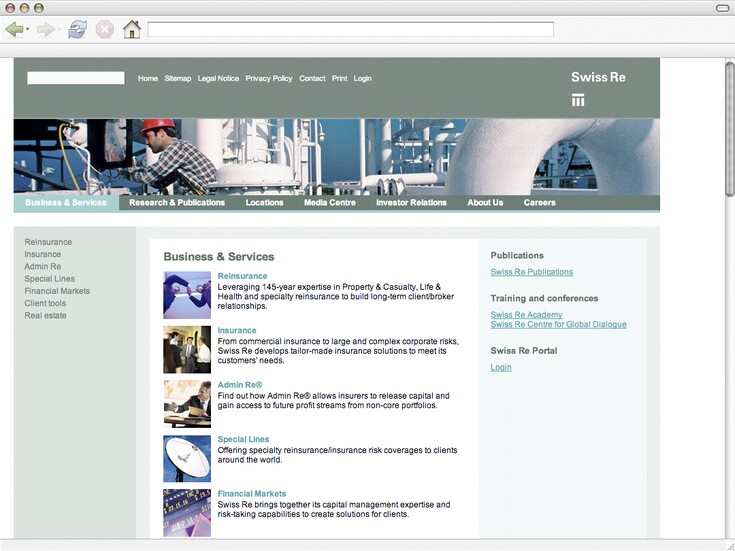Click the browser address bar
This screenshot has width=735, height=551.
[351, 29]
